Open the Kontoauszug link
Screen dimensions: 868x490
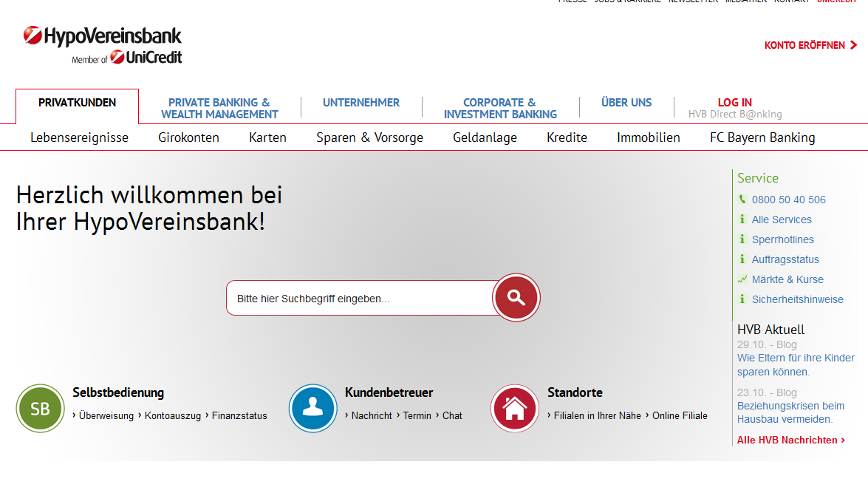173,416
